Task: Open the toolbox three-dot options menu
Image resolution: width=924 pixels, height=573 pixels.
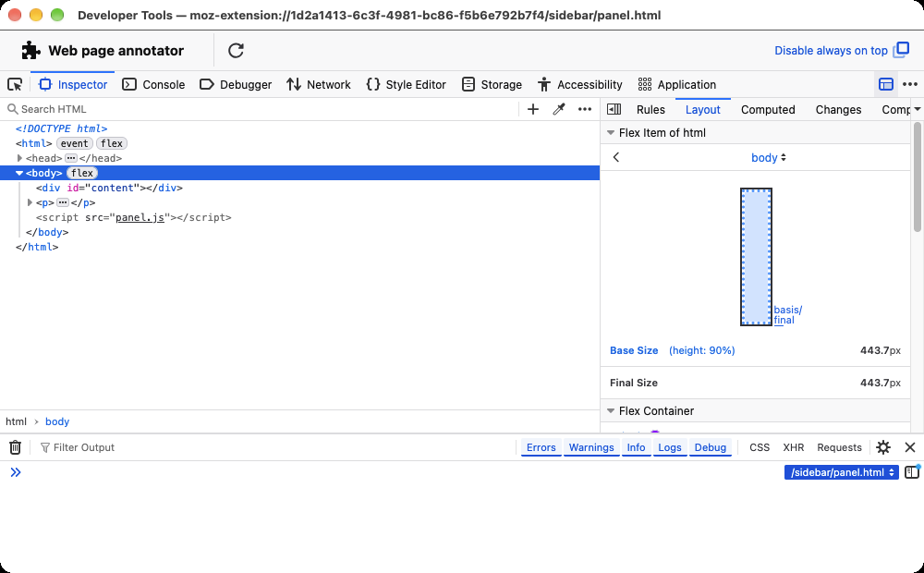Action: [x=910, y=84]
